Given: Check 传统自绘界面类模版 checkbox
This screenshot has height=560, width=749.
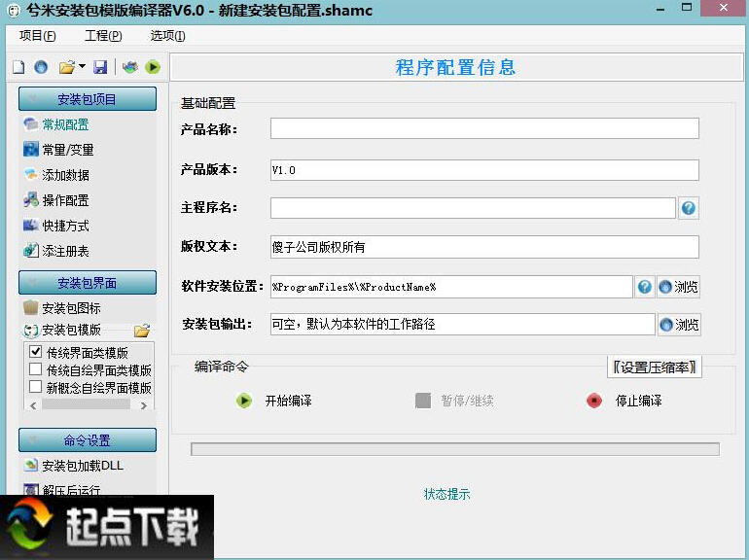Looking at the screenshot, I should [35, 369].
